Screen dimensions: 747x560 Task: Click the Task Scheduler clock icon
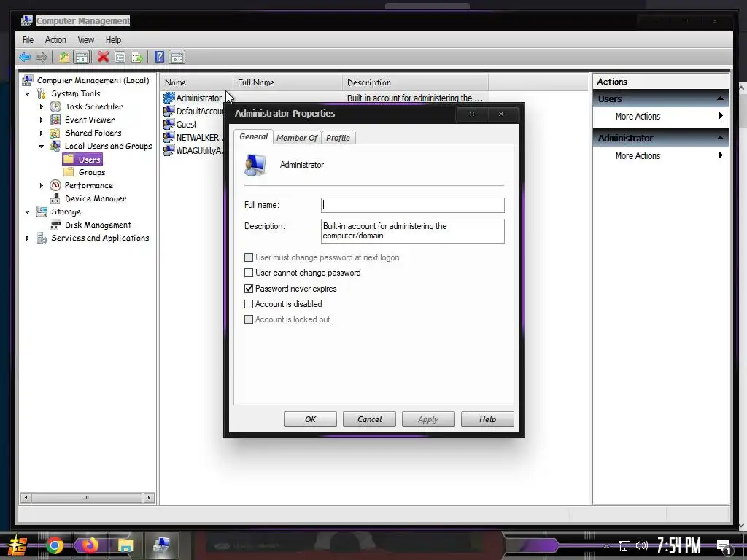[55, 106]
